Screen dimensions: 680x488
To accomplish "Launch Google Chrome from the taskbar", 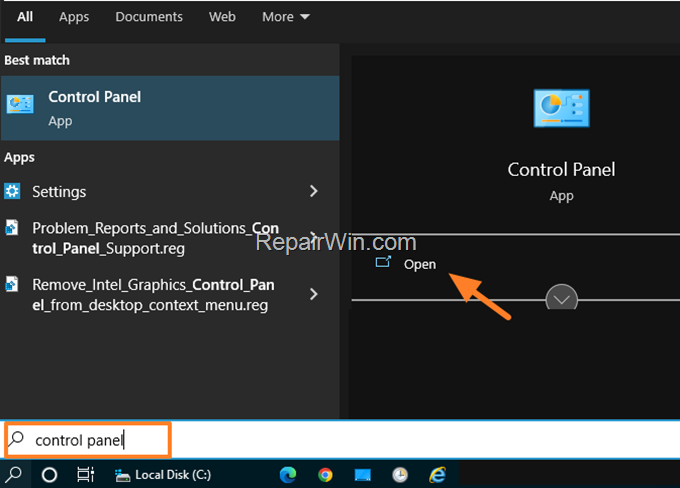I will [x=325, y=475].
